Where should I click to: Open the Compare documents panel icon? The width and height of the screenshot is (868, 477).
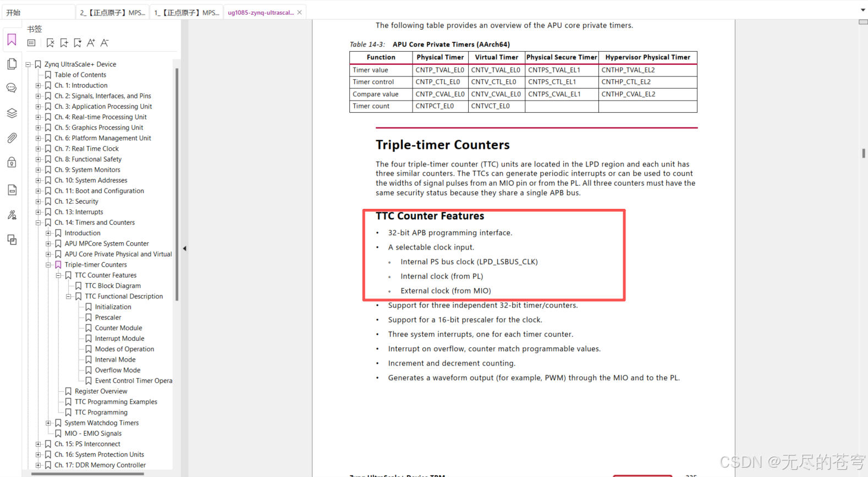[x=12, y=240]
